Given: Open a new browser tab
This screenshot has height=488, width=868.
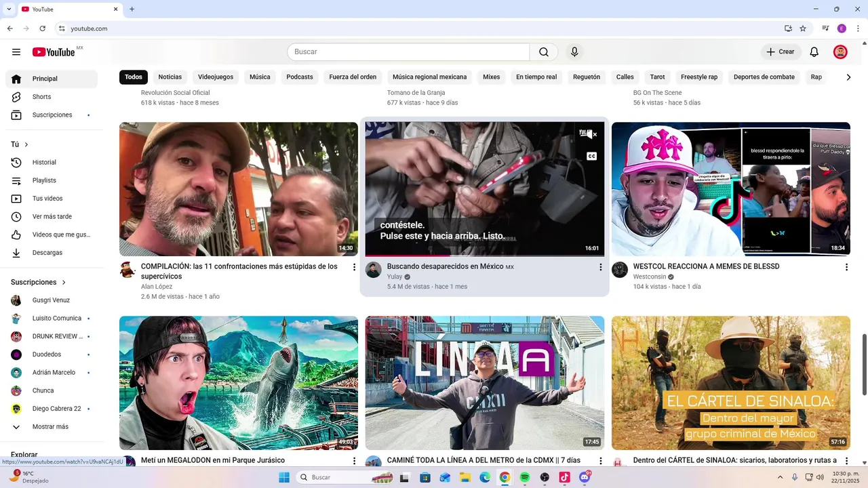Looking at the screenshot, I should [132, 9].
